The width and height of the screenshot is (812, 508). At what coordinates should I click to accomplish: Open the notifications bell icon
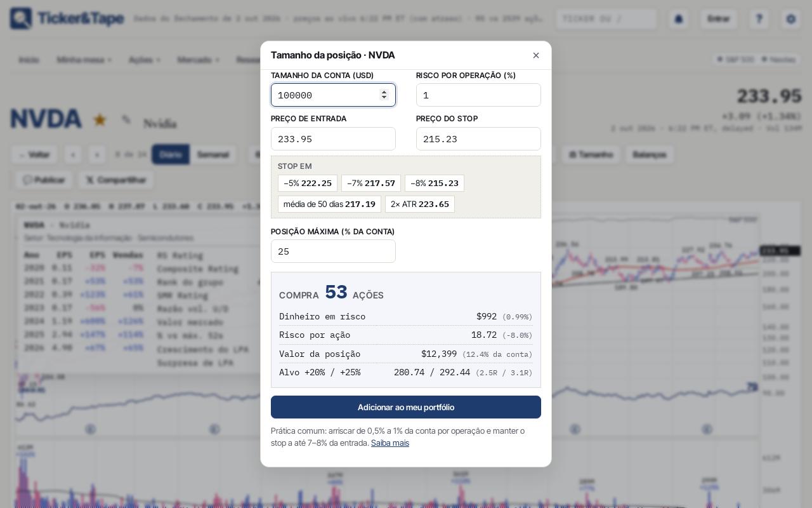[x=678, y=19]
